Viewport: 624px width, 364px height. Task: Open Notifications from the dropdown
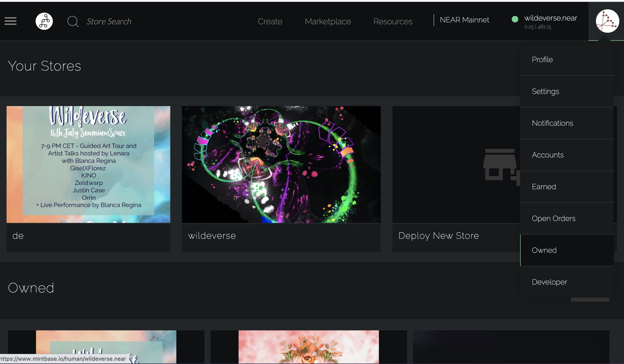click(x=567, y=123)
